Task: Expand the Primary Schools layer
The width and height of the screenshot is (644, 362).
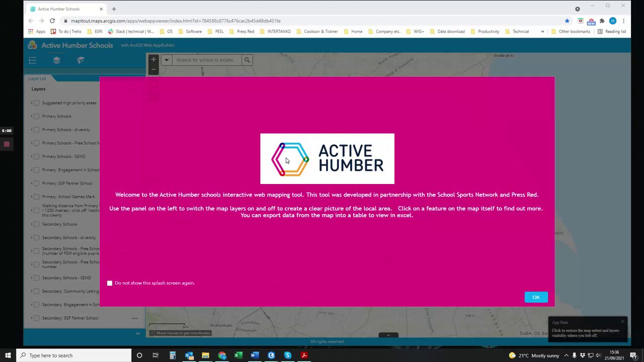Action: click(x=31, y=116)
